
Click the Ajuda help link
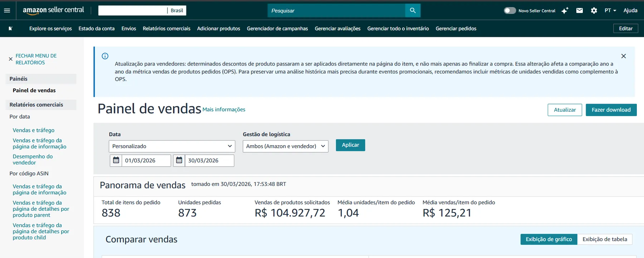(x=630, y=10)
